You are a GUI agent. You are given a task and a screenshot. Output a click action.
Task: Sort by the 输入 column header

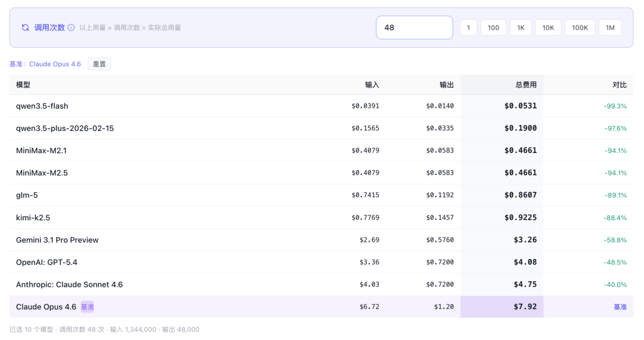(x=371, y=85)
